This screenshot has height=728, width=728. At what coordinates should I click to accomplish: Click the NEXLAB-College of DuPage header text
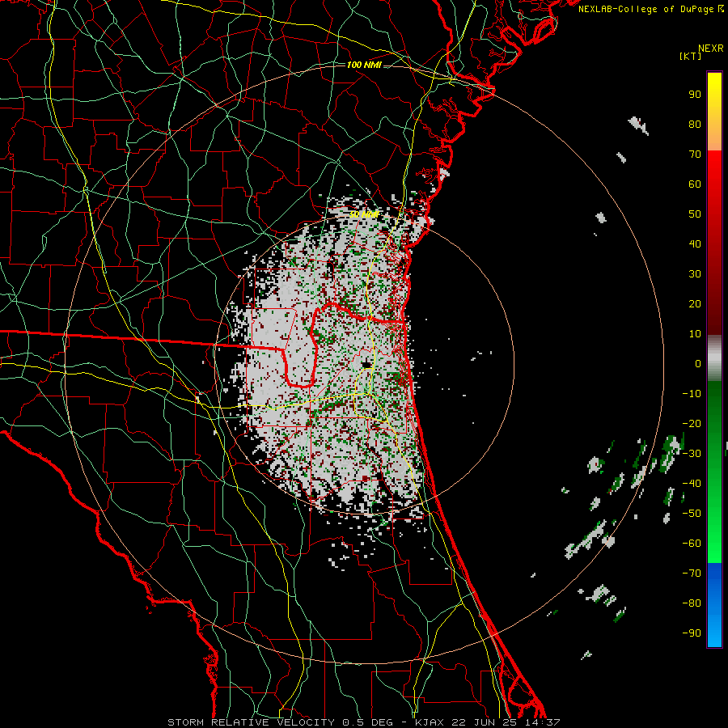click(x=647, y=9)
